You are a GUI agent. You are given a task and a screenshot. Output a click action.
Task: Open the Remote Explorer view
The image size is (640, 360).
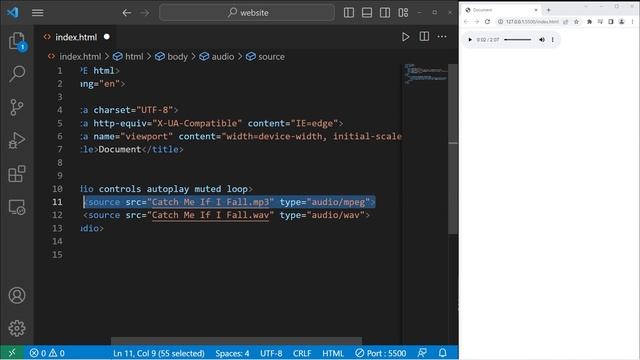pyautogui.click(x=17, y=207)
